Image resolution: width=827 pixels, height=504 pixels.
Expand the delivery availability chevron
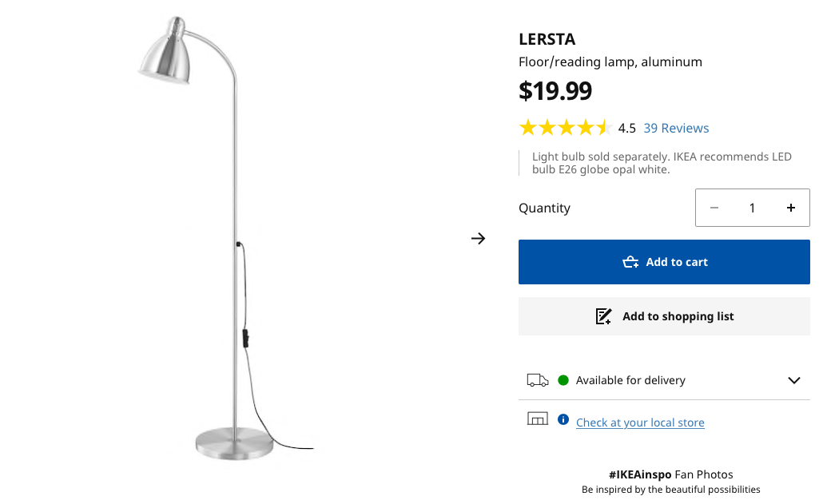tap(793, 380)
